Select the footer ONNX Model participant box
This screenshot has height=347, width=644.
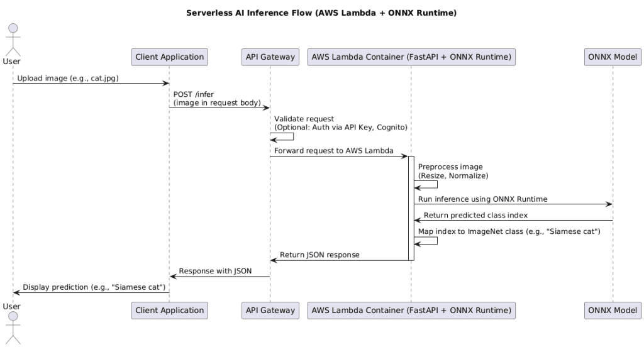click(612, 310)
